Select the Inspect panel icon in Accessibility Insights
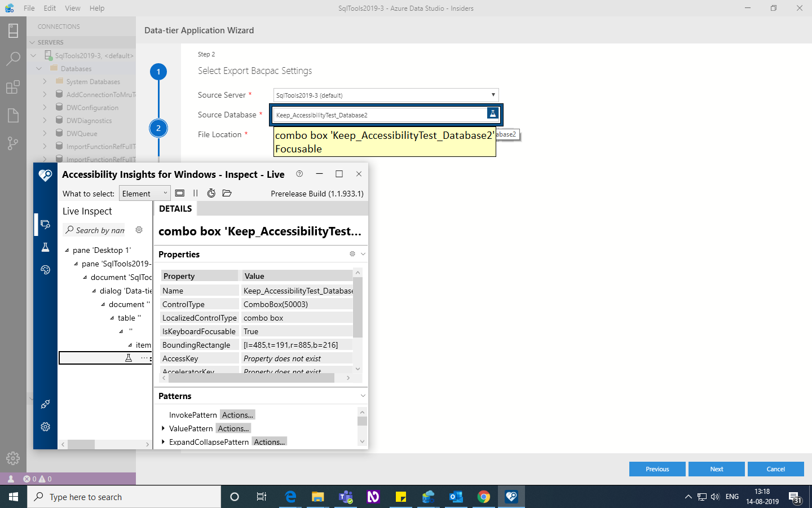The image size is (812, 508). tap(45, 224)
